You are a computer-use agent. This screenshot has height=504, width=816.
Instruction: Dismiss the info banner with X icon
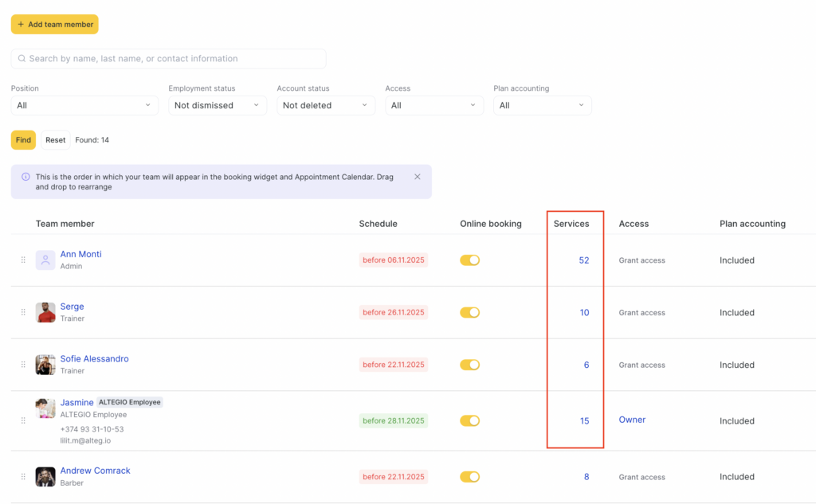pyautogui.click(x=418, y=177)
